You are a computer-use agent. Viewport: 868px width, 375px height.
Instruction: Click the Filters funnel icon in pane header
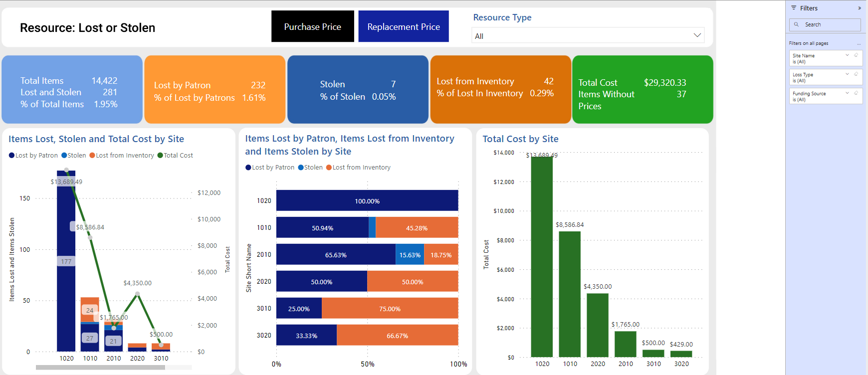794,8
